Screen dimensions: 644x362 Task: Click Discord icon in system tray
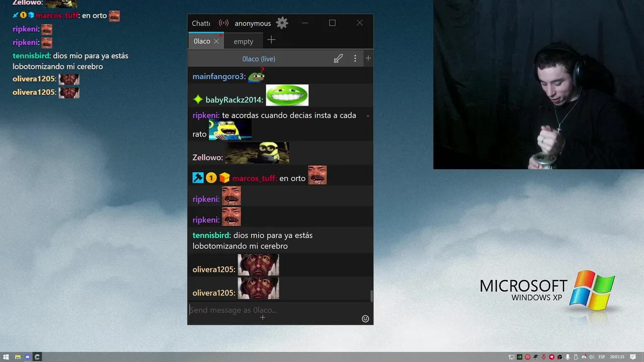point(584,357)
